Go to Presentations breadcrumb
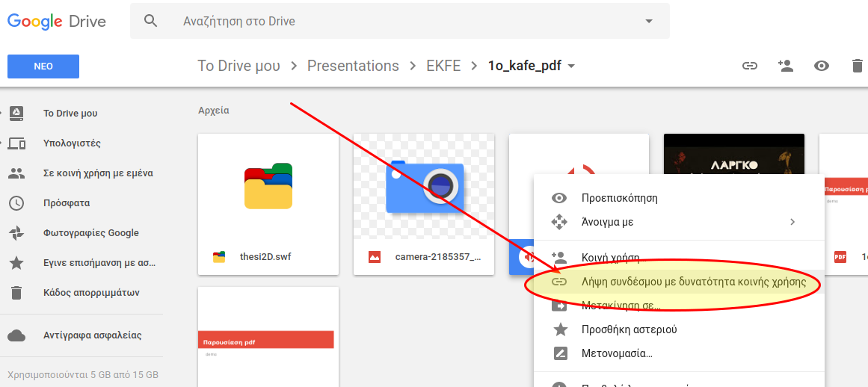The height and width of the screenshot is (387, 868). pos(353,66)
